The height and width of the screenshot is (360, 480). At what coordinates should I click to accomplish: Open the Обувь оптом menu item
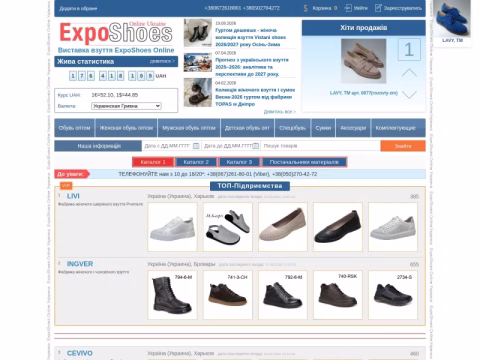pyautogui.click(x=74, y=128)
